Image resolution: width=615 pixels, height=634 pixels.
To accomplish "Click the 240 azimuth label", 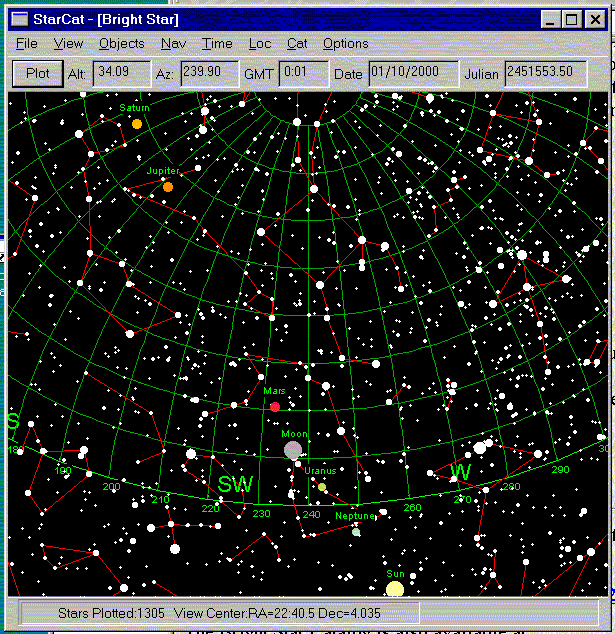I will tap(311, 514).
